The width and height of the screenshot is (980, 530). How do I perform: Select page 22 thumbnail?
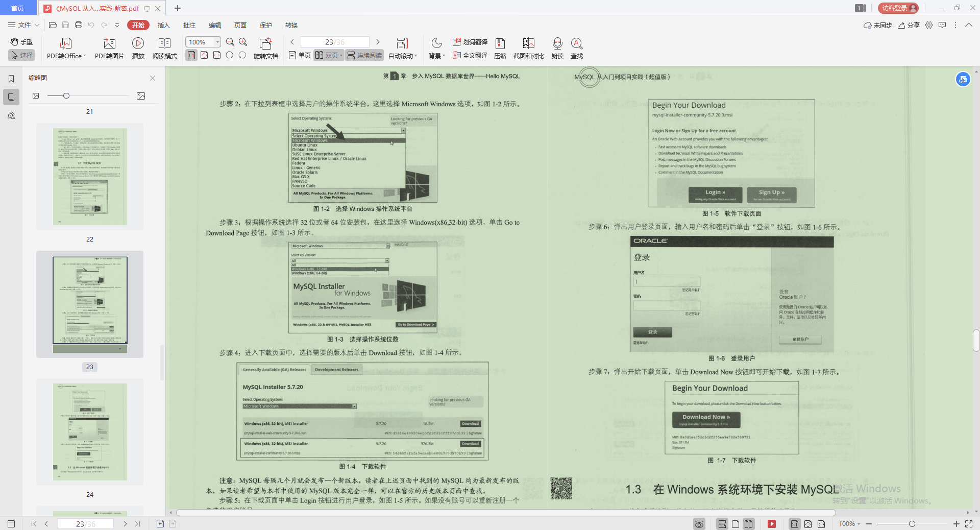(90, 176)
